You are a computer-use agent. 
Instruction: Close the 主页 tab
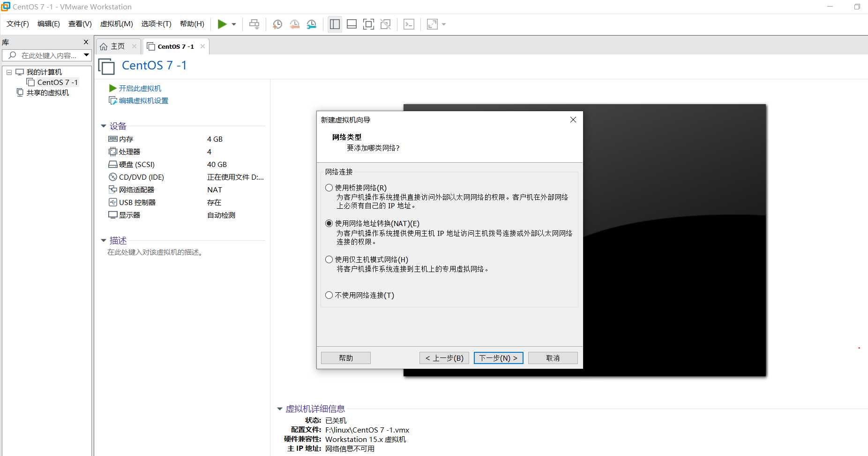point(134,46)
